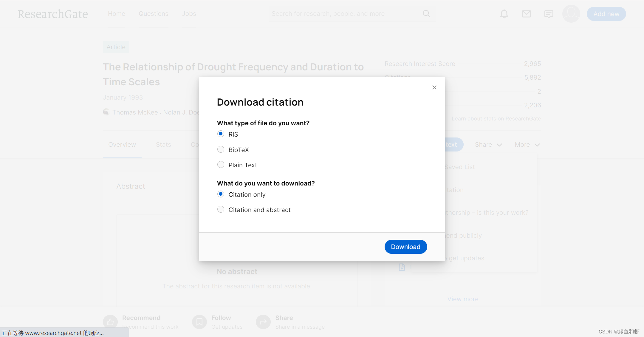644x337 pixels.
Task: Open the chat messages icon
Action: point(549,14)
